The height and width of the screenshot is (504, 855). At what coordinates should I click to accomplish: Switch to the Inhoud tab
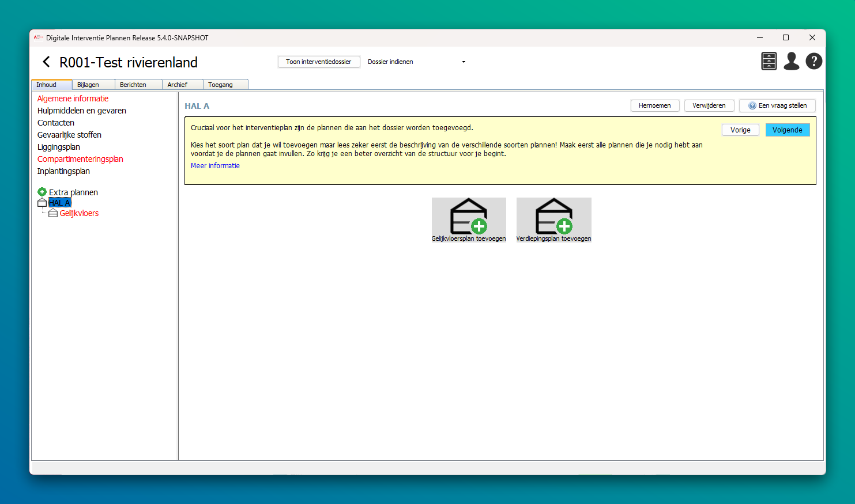coord(52,85)
